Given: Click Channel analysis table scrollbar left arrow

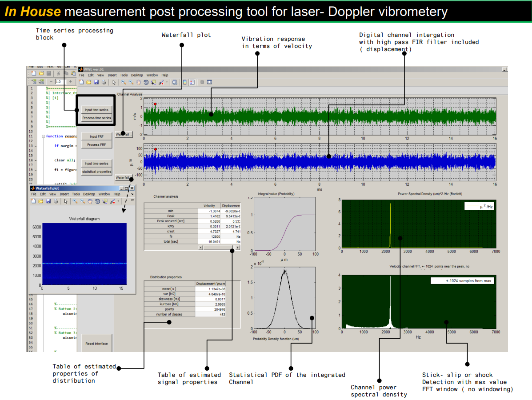Looking at the screenshot, I should [201, 248].
